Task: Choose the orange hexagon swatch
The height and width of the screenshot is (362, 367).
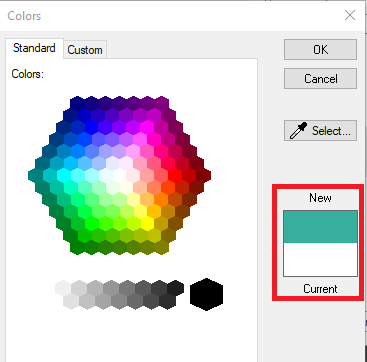Action: click(x=161, y=199)
